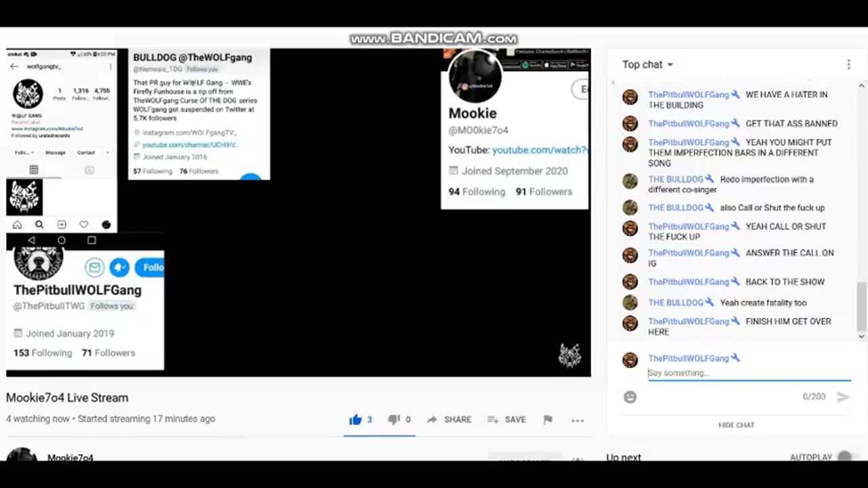Dislike the live stream video
868x488 pixels.
click(x=399, y=420)
